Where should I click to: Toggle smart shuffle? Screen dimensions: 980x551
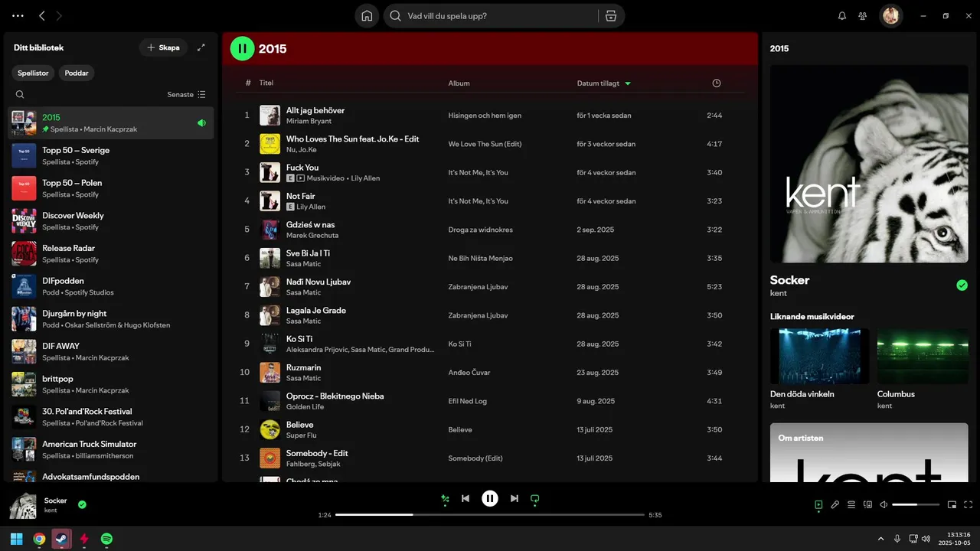(445, 498)
